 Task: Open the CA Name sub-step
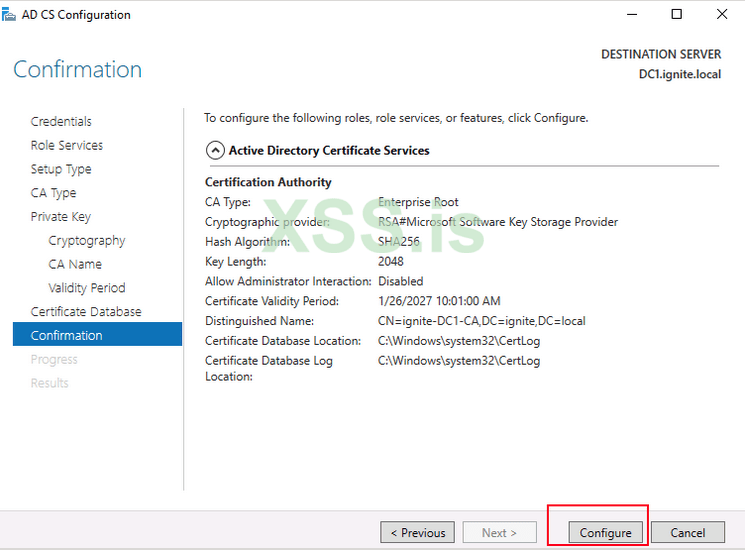coord(75,264)
